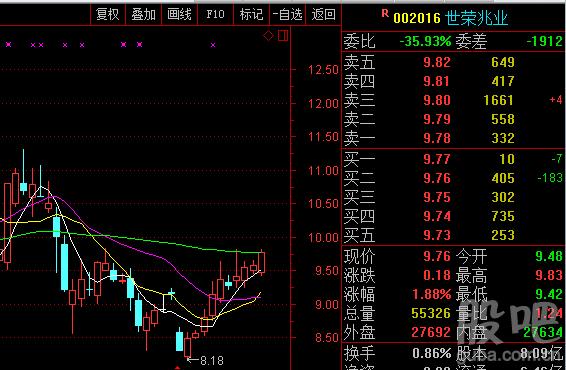Toggle the 复权 price adjustment option

(108, 14)
